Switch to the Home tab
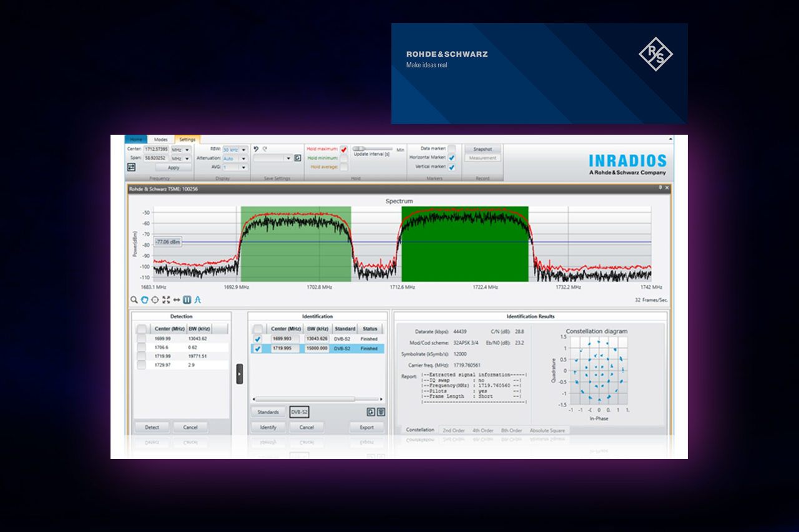The height and width of the screenshot is (532, 799). pyautogui.click(x=136, y=139)
